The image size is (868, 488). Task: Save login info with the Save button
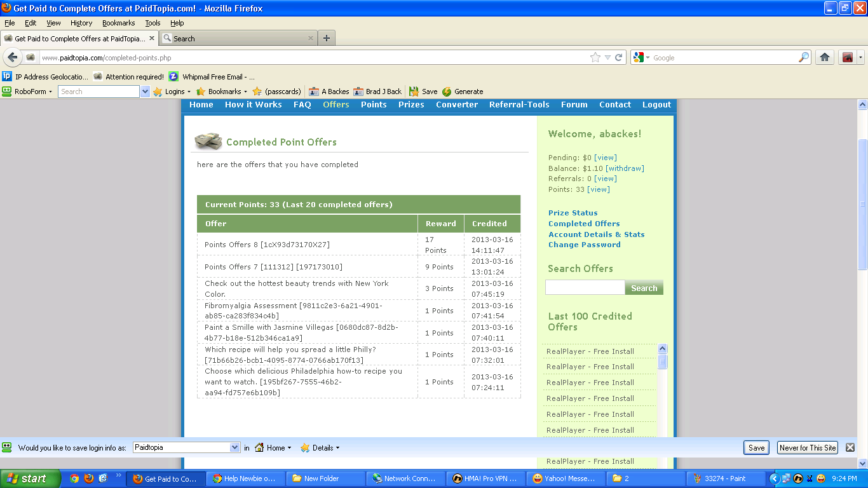pyautogui.click(x=756, y=447)
